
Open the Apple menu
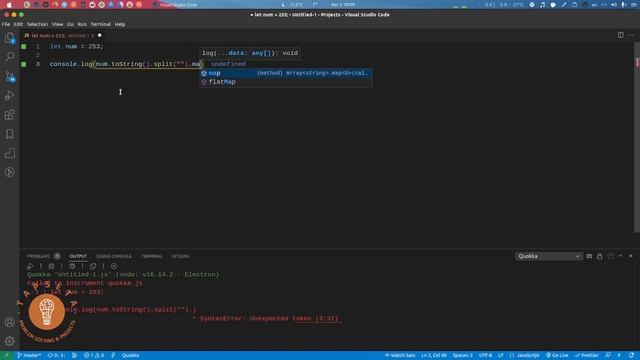(x=9, y=5)
